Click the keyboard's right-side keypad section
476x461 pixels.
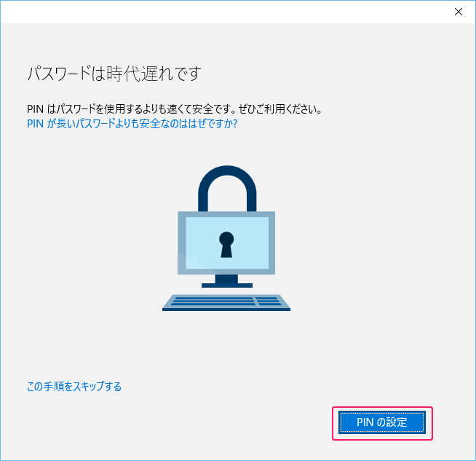[269, 302]
